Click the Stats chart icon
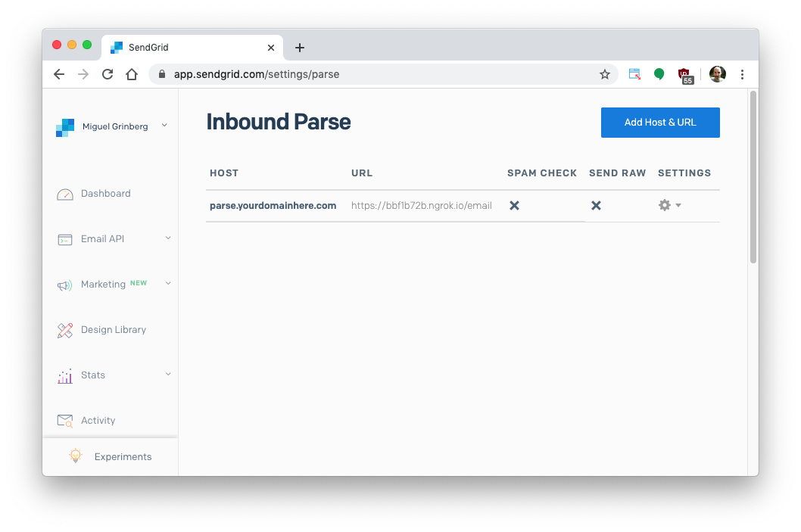This screenshot has width=801, height=532. coord(65,376)
